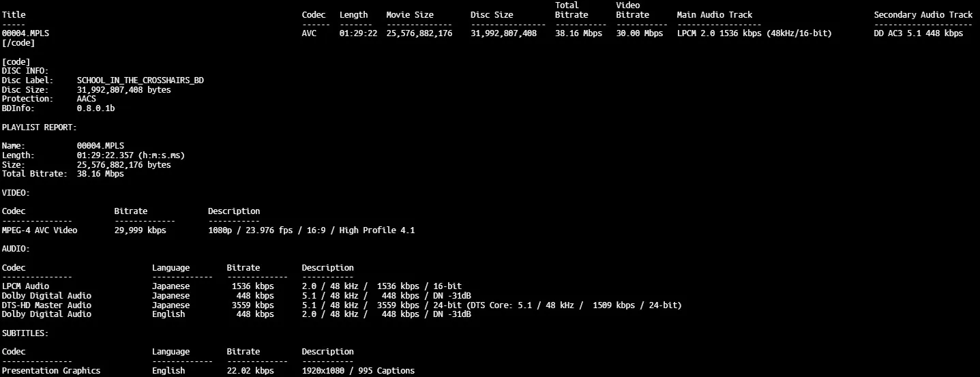Click the English language in the audio table
Image resolution: width=980 pixels, height=377 pixels.
(x=168, y=314)
